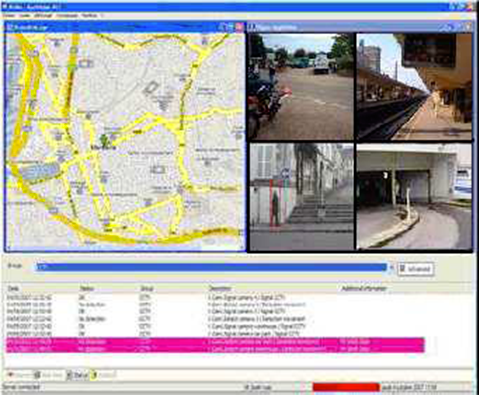Screen dimensions: 479x395
Task: Click the Advanced button
Action: [415, 269]
